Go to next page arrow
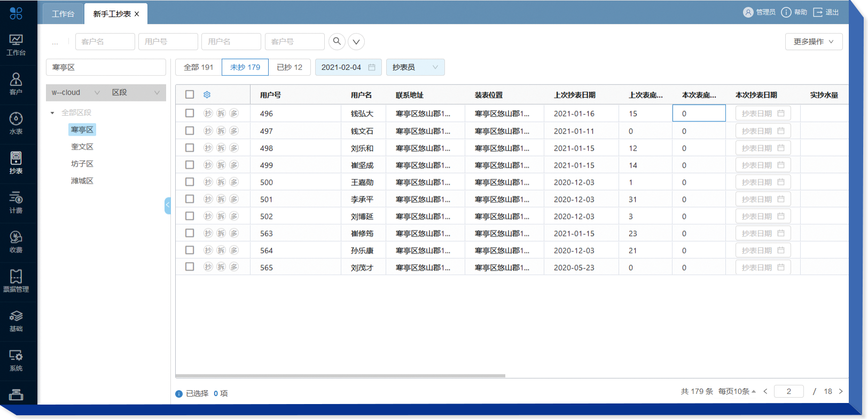Viewport: 868px width, 419px height. coord(841,391)
